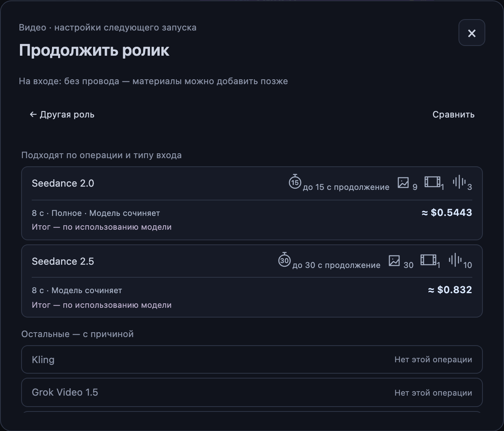Click the Grok Video 1.5 row
This screenshot has height=431, width=504.
tap(252, 392)
